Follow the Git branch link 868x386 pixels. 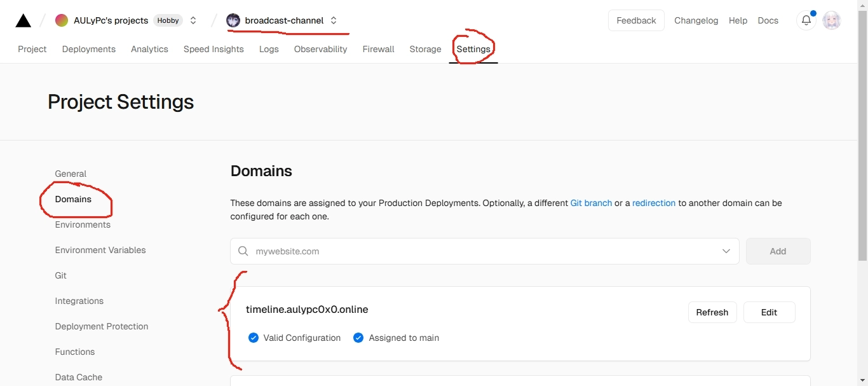click(x=591, y=203)
